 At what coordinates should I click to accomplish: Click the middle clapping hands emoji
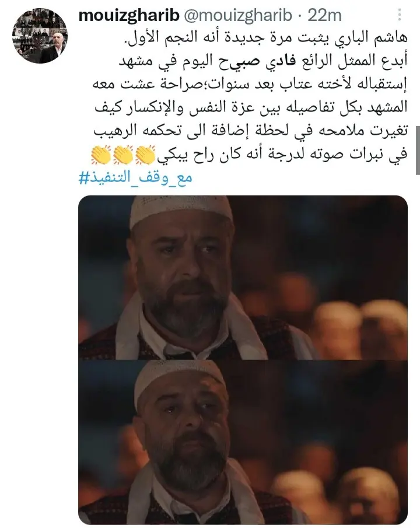[x=123, y=155]
